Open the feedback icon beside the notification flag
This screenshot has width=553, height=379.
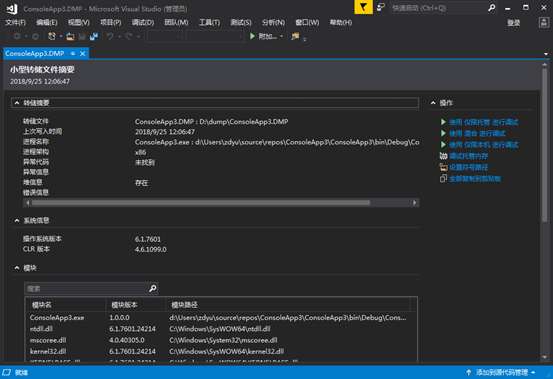[381, 7]
